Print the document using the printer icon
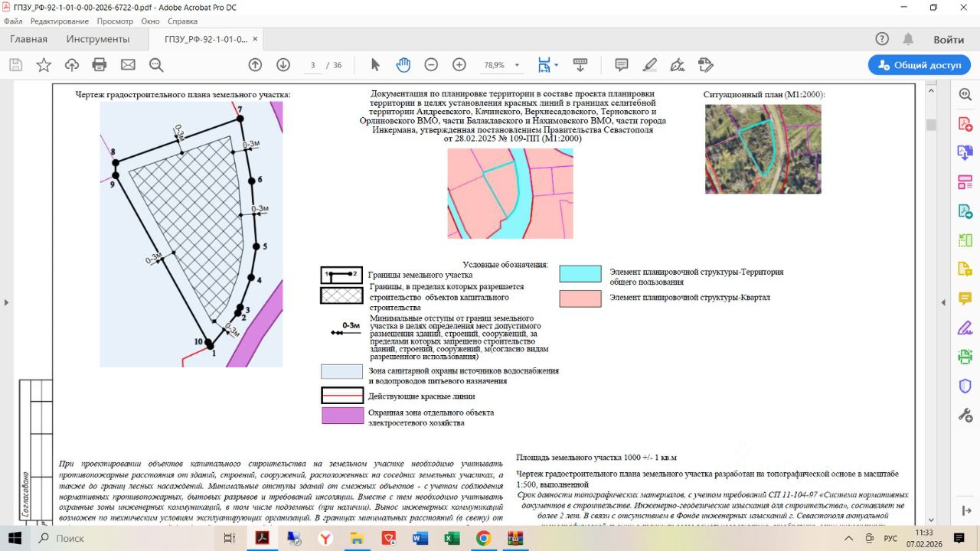Viewport: 980px width, 551px height. pos(100,65)
